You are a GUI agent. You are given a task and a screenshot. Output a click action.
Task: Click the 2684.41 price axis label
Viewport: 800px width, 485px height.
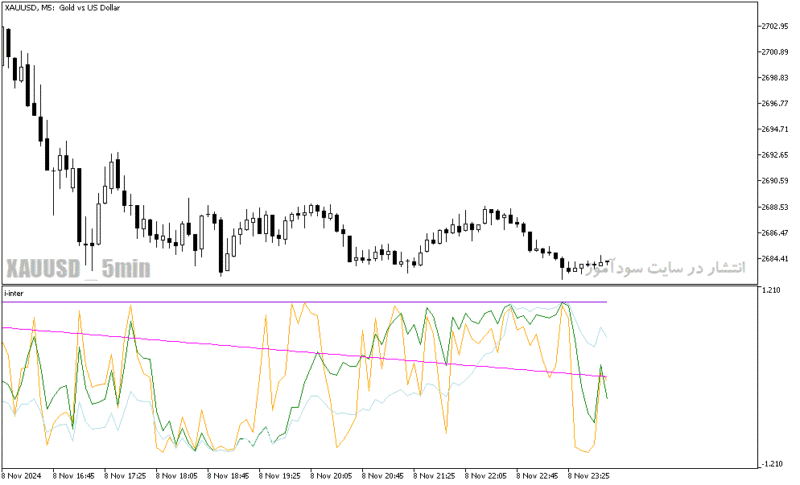coord(774,259)
